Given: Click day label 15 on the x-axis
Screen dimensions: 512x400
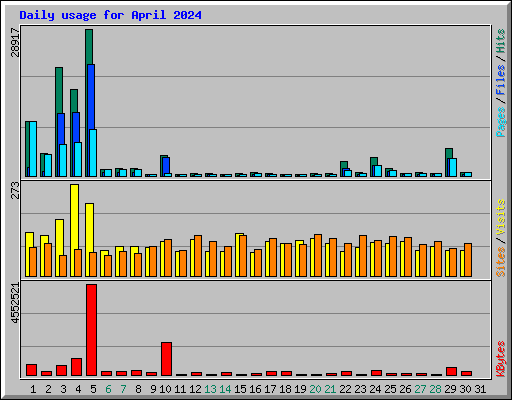Looking at the screenshot, I should coord(240,389).
